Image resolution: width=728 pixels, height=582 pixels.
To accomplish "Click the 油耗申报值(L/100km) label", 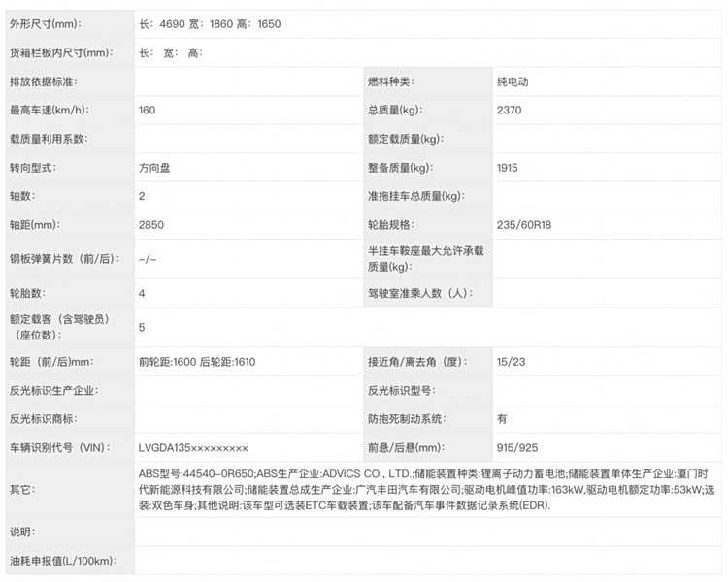I will click(x=62, y=561).
